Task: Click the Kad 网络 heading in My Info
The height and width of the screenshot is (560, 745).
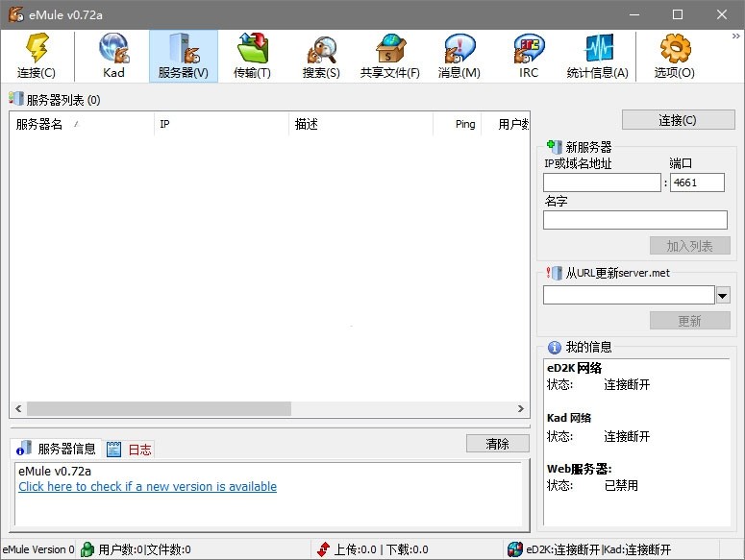Action: (569, 418)
